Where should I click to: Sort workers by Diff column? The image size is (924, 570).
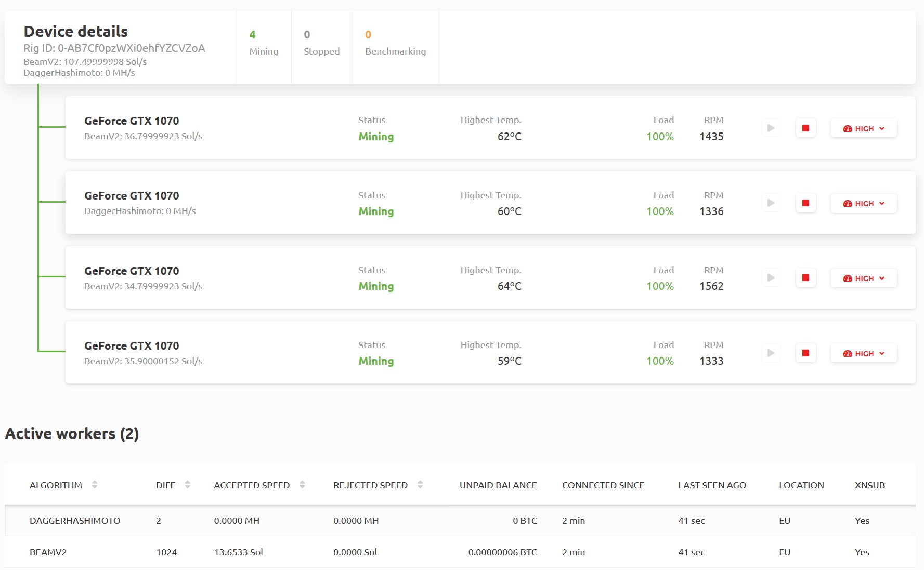point(187,485)
